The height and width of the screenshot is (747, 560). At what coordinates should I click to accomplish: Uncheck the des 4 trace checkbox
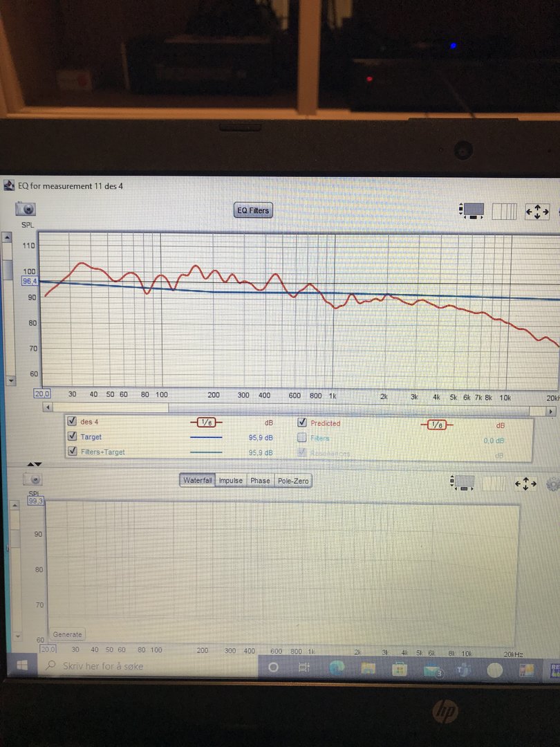(x=72, y=421)
